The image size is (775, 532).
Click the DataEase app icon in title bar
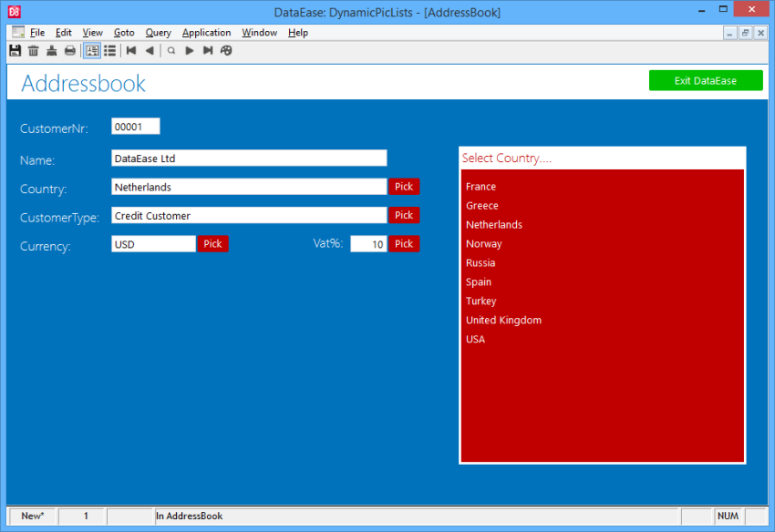(15, 11)
